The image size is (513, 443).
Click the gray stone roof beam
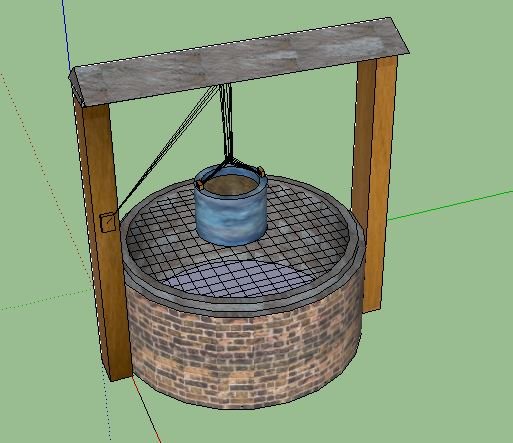(239, 61)
